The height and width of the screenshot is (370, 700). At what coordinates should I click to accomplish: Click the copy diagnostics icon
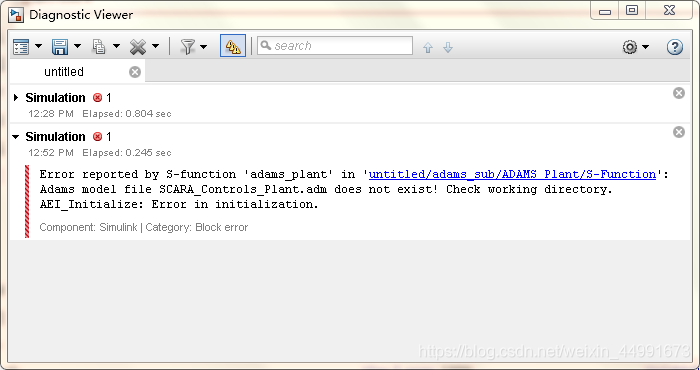[99, 46]
